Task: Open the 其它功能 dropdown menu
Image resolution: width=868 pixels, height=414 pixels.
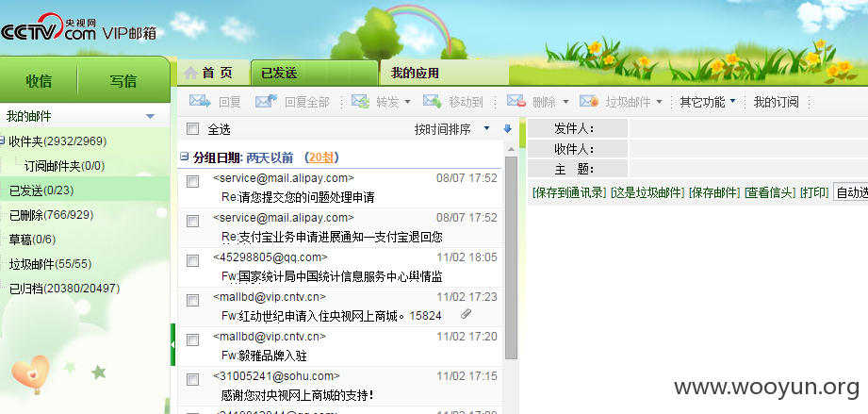Action: 708,102
